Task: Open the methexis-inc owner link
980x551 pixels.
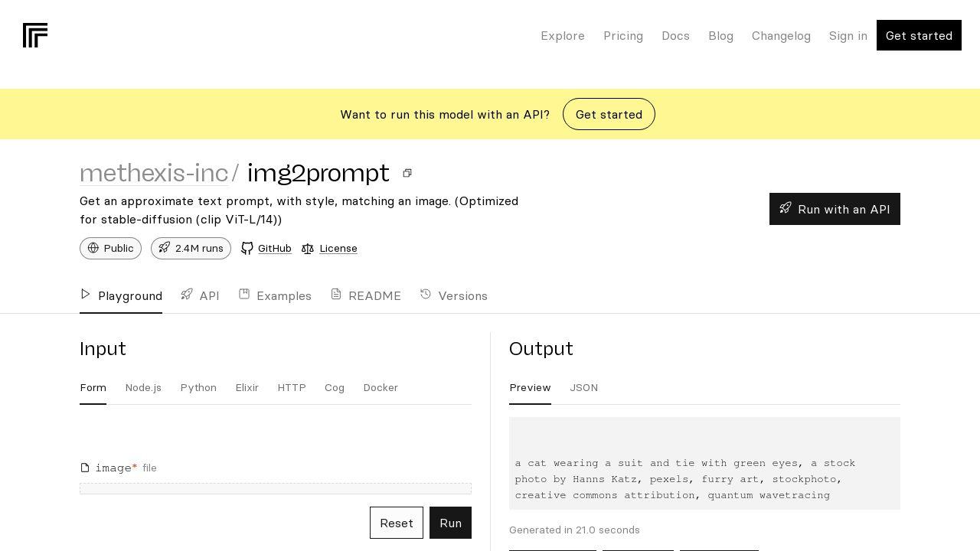Action: 154,173
